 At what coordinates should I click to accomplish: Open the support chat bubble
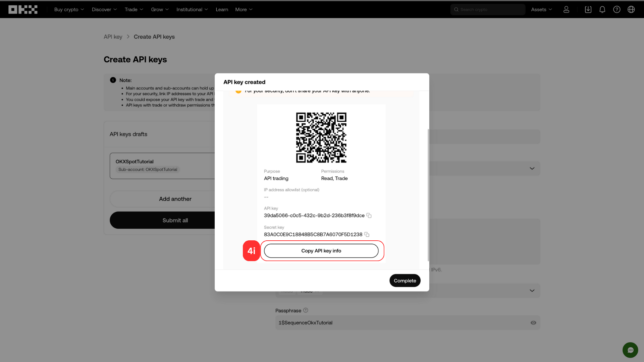(630, 350)
